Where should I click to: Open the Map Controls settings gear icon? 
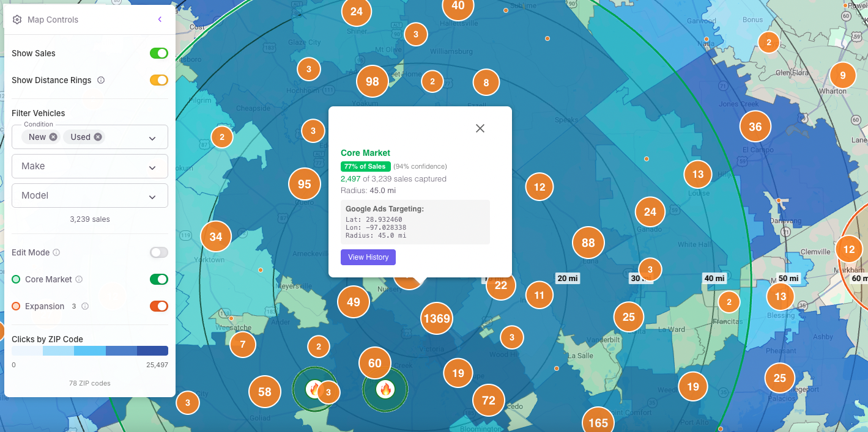[x=17, y=19]
